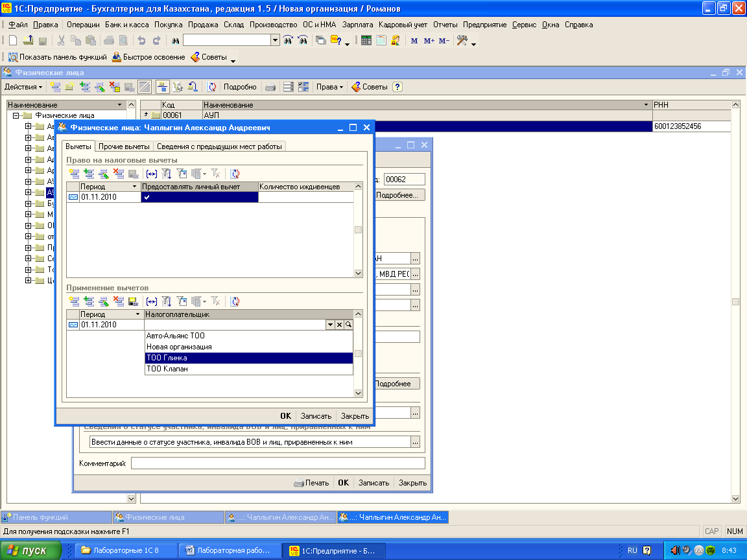Add new item in Физические лица list toolbar
Viewport: 747px width, 560px height.
[55, 87]
